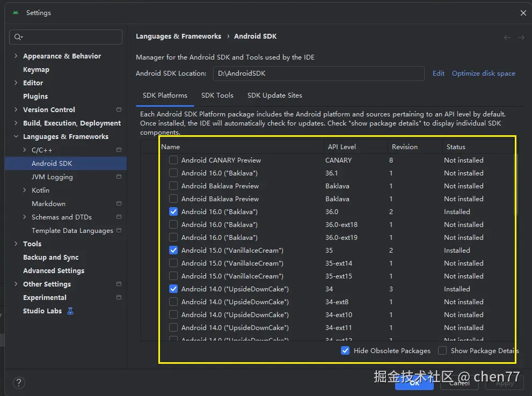
Task: Expand the C/C++ subsection
Action: click(25, 150)
